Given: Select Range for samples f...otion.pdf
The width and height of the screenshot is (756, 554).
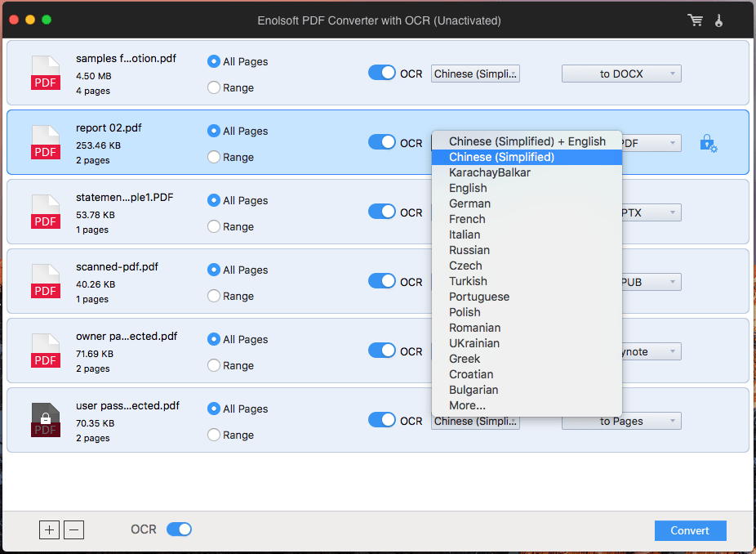Looking at the screenshot, I should [214, 87].
